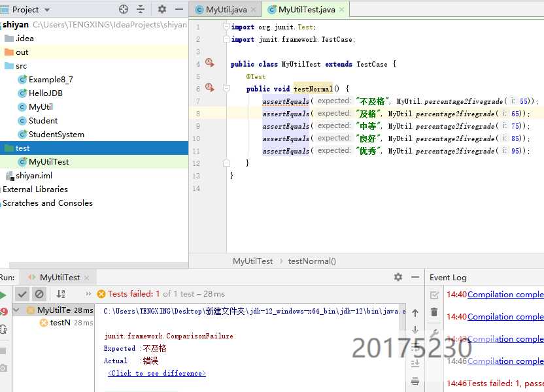Click run gutter icon for testNormal method

tap(209, 88)
